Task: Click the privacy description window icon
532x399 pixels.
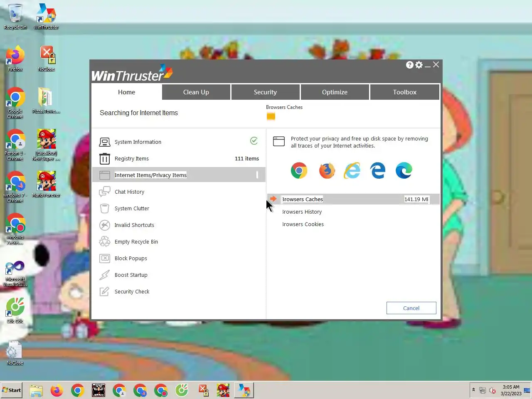Action: pos(279,141)
